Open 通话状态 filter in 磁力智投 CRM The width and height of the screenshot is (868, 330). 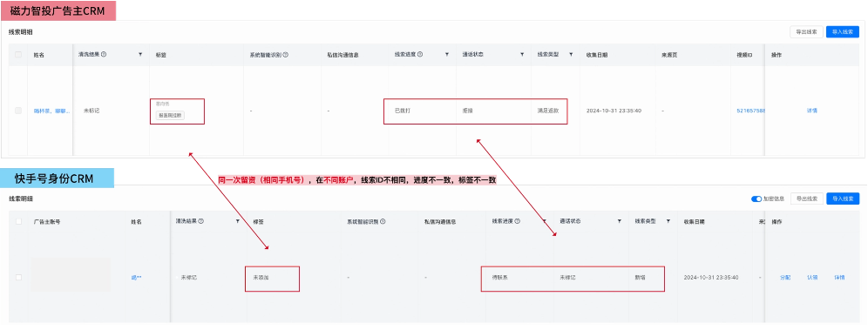[521, 55]
